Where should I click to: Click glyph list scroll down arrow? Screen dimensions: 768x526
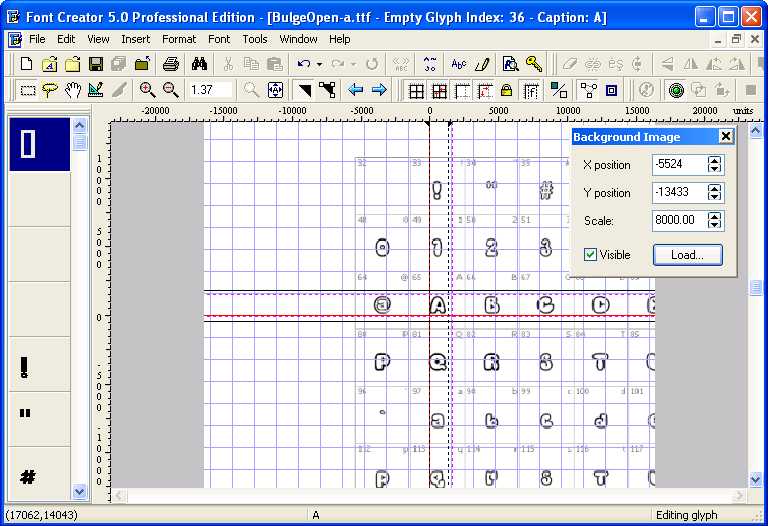pos(79,491)
